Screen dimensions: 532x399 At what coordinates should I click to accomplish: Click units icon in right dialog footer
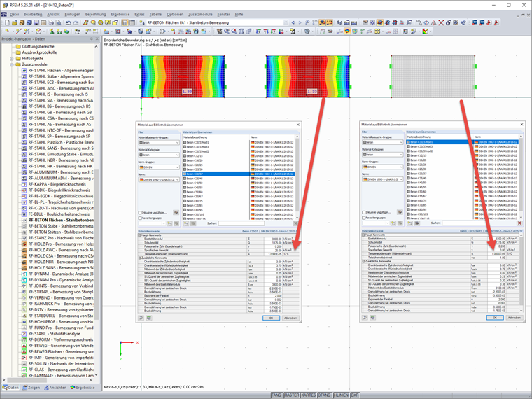[x=372, y=318]
